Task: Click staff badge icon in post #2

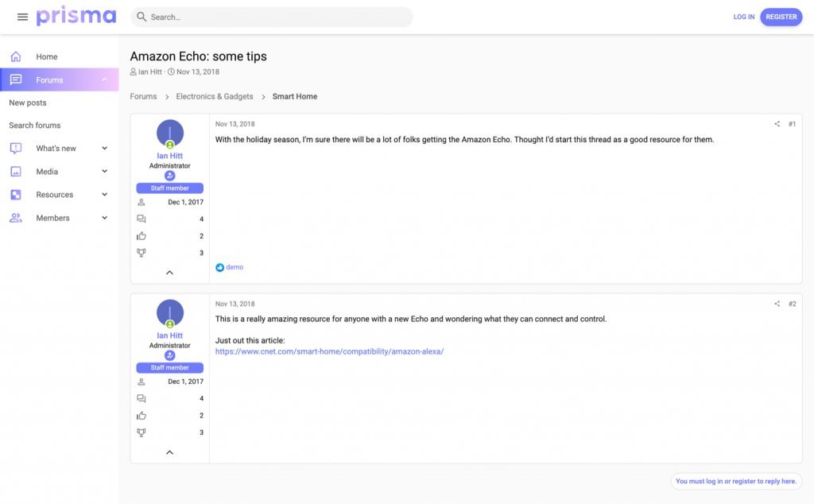Action: coord(170,355)
